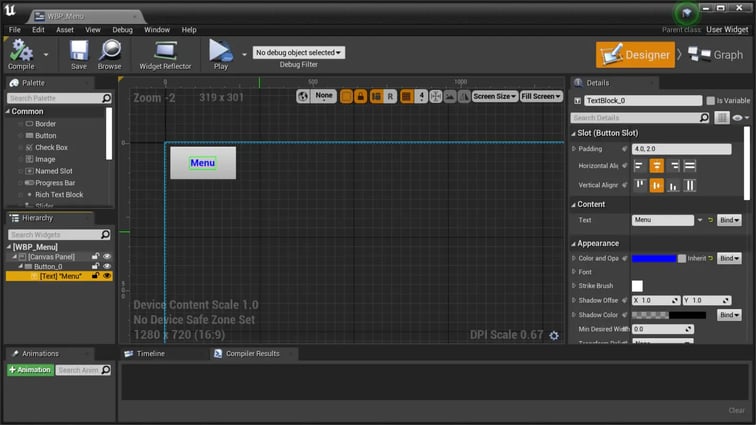Toggle visibility eye for Canvas Panel
This screenshot has width=756, height=425.
click(x=107, y=257)
